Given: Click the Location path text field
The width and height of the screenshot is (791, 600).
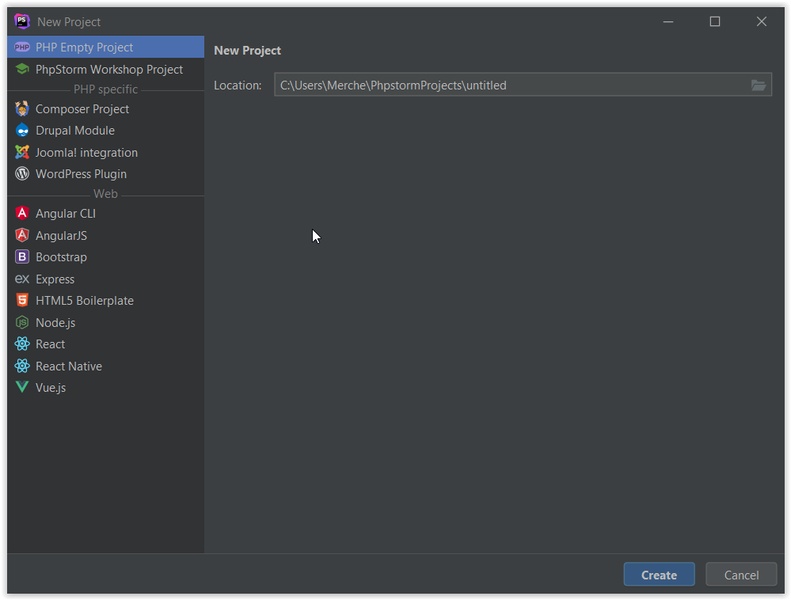Looking at the screenshot, I should 510,85.
